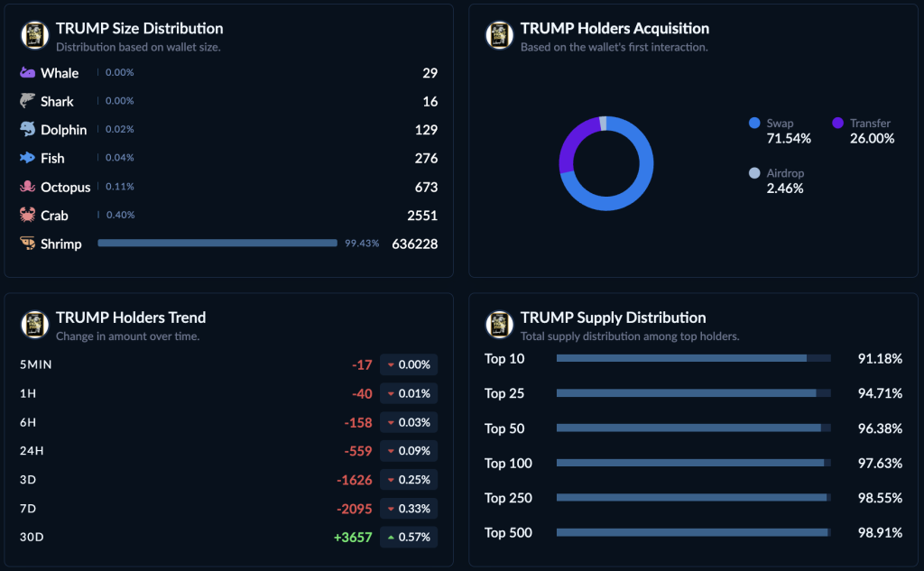Click the Airdrop share value 2.46%
Viewport: 924px width, 571px height.
(785, 189)
